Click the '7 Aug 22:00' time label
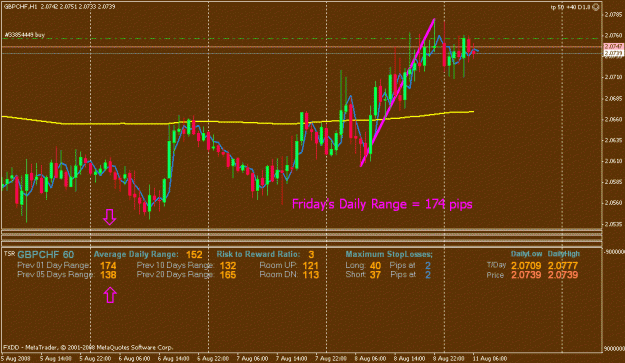The width and height of the screenshot is (625, 363). click(x=331, y=359)
